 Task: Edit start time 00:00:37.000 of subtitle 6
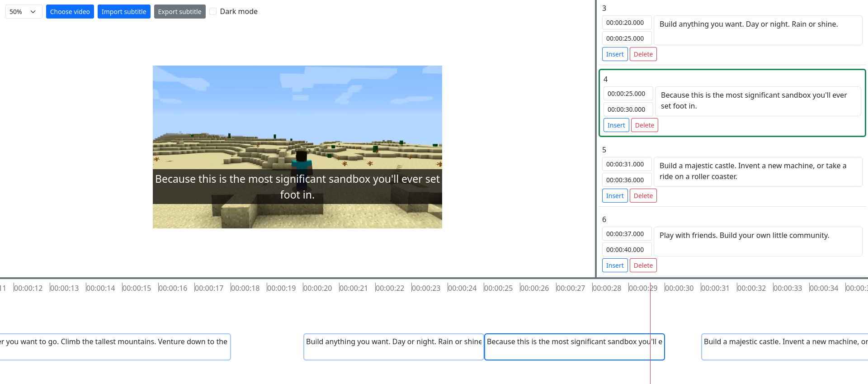(x=627, y=234)
